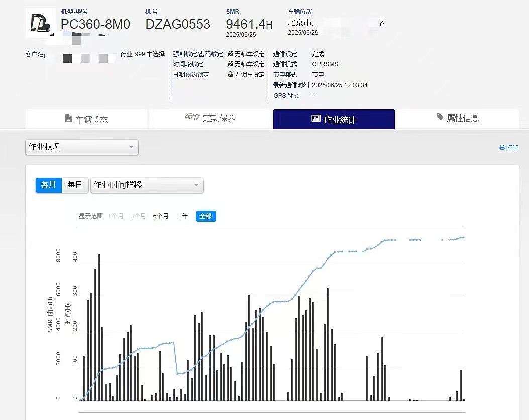
Task: Set display range to 1个月
Action: 116,216
